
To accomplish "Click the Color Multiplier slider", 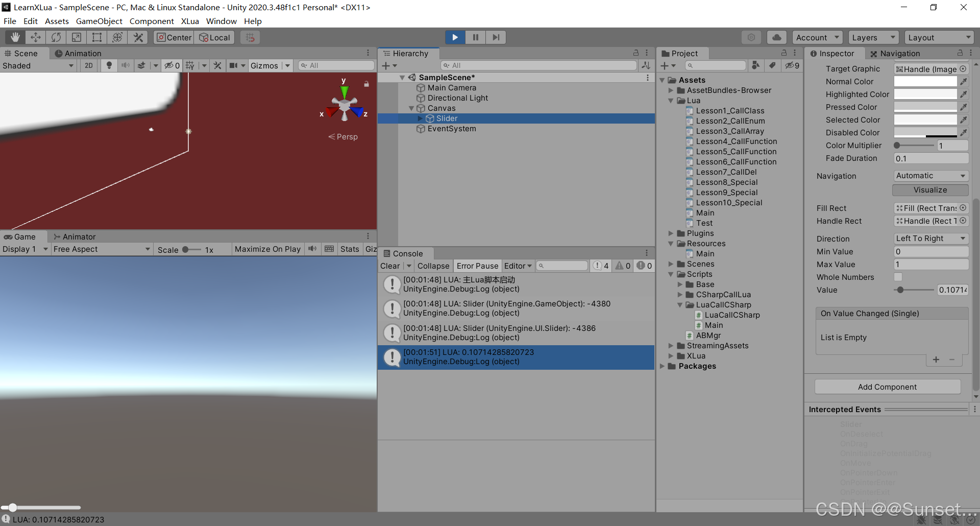I will point(914,146).
